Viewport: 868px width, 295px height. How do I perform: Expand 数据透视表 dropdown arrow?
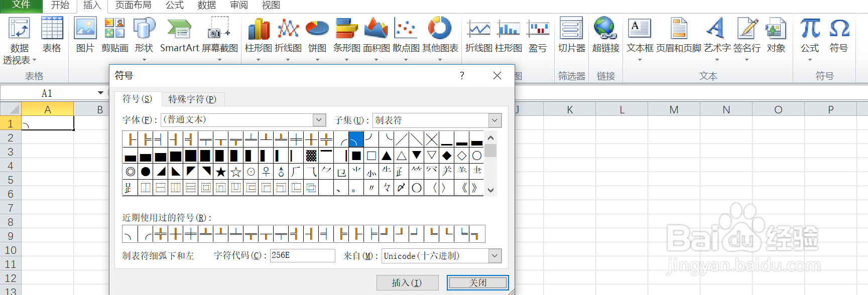pos(34,60)
